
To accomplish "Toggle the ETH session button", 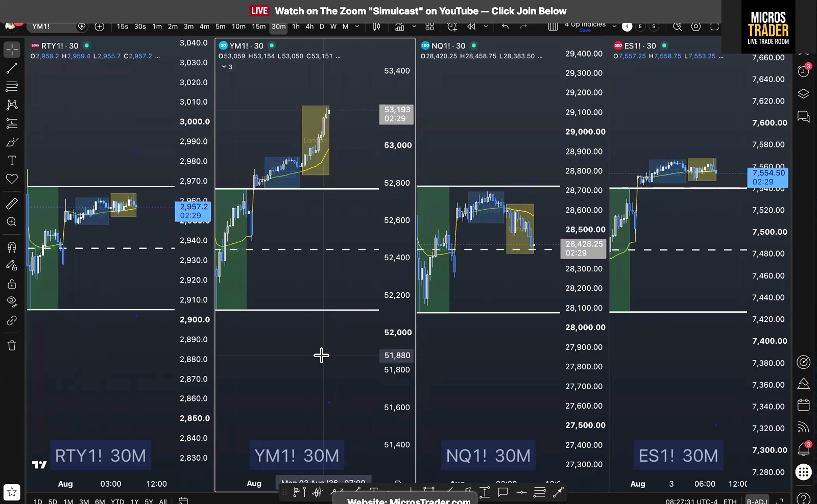I will pos(730,501).
